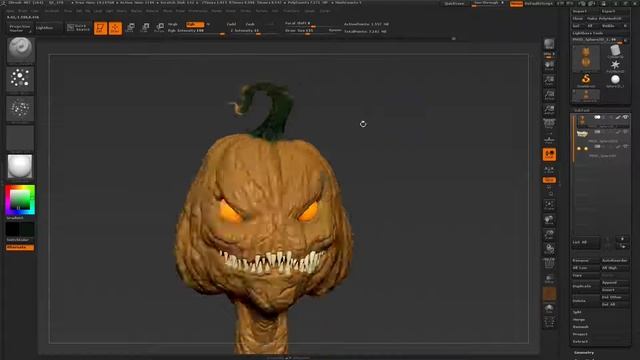Click the List All subtools button
The height and width of the screenshot is (360, 640).
pyautogui.click(x=585, y=242)
